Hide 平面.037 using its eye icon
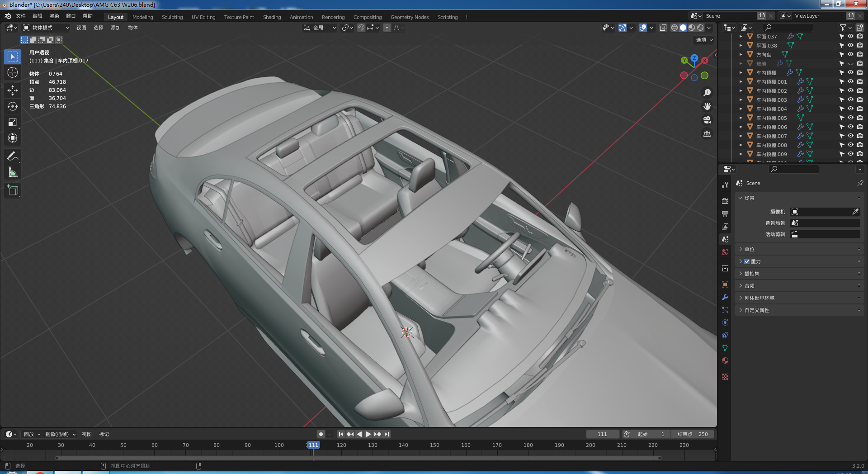The width and height of the screenshot is (868, 474). [850, 37]
